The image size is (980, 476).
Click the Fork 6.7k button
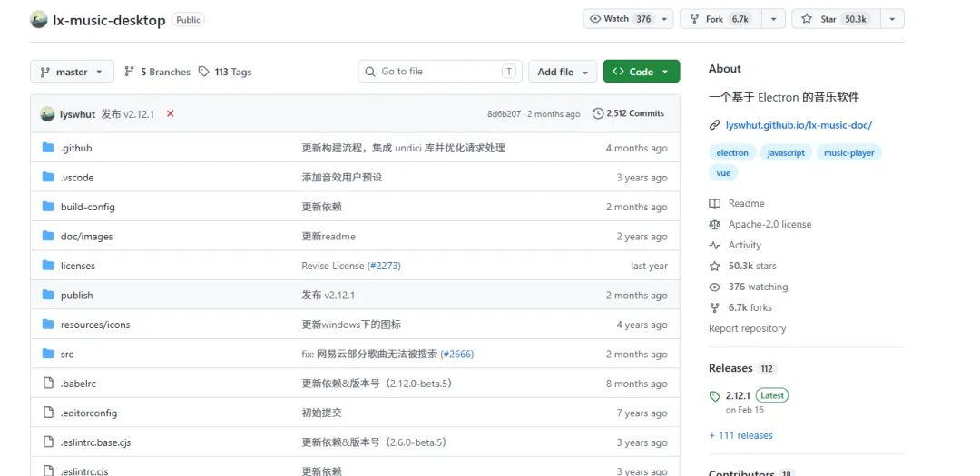tap(721, 19)
